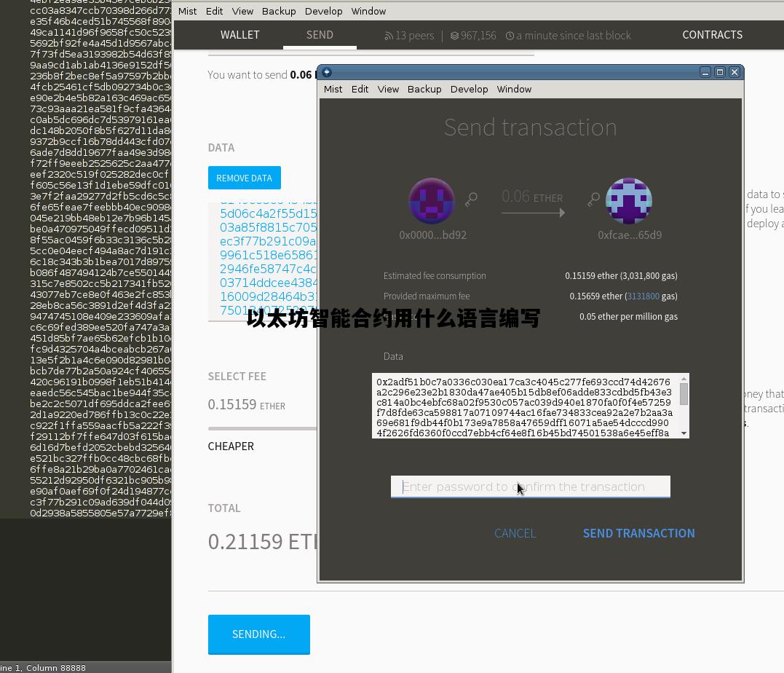784x673 pixels.
Task: Click the key icon beside recipient account
Action: click(593, 200)
